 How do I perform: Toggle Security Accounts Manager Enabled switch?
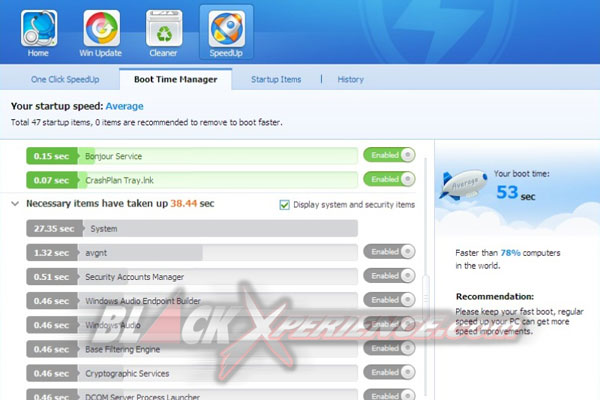(x=389, y=276)
